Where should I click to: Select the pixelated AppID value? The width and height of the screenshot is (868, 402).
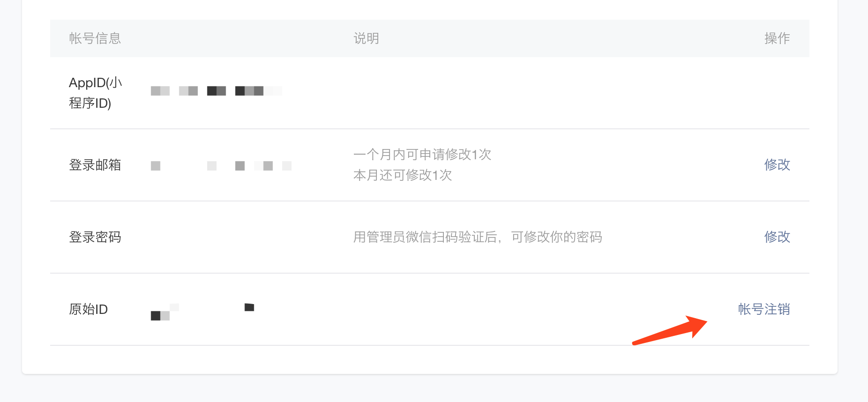(x=217, y=90)
